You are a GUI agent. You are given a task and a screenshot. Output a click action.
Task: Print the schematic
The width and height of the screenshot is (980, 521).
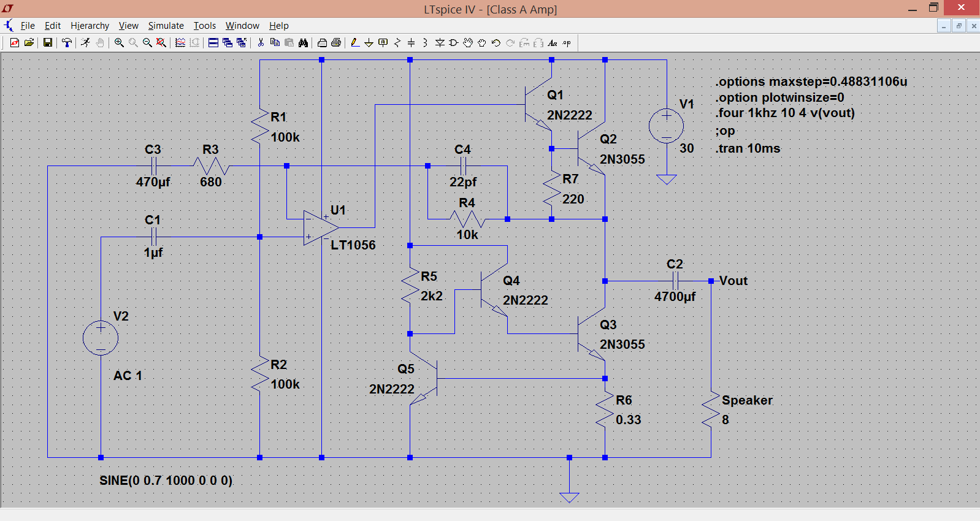coord(336,43)
